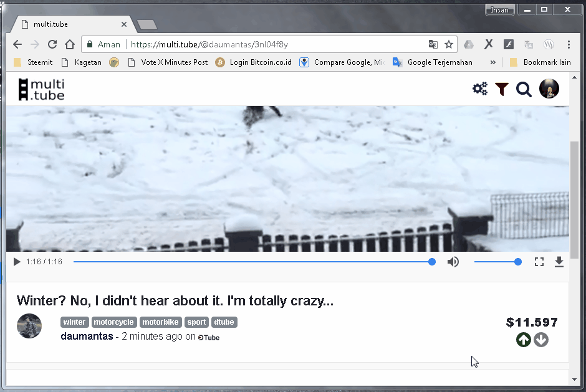This screenshot has height=392, width=586.
Task: Open Compare Google bookmark
Action: (x=342, y=62)
